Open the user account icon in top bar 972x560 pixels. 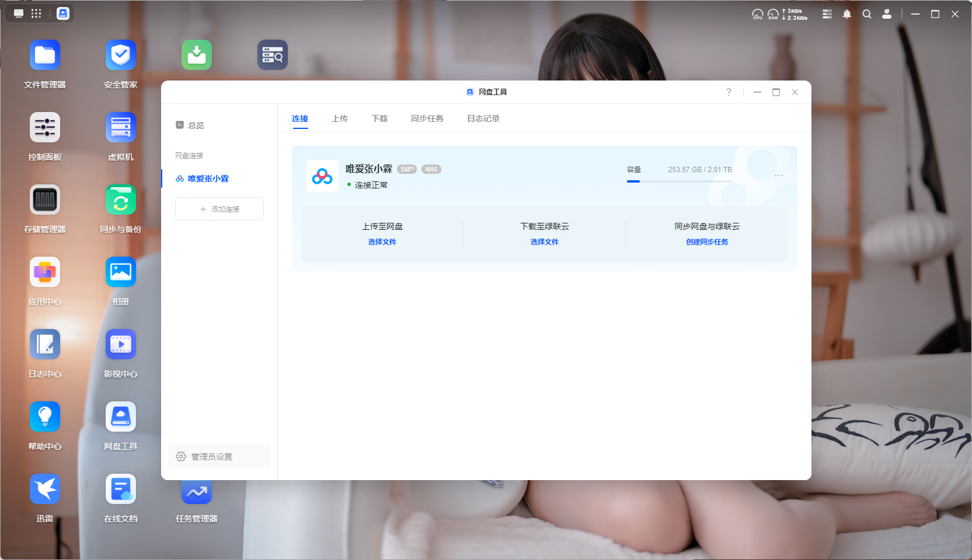(887, 14)
